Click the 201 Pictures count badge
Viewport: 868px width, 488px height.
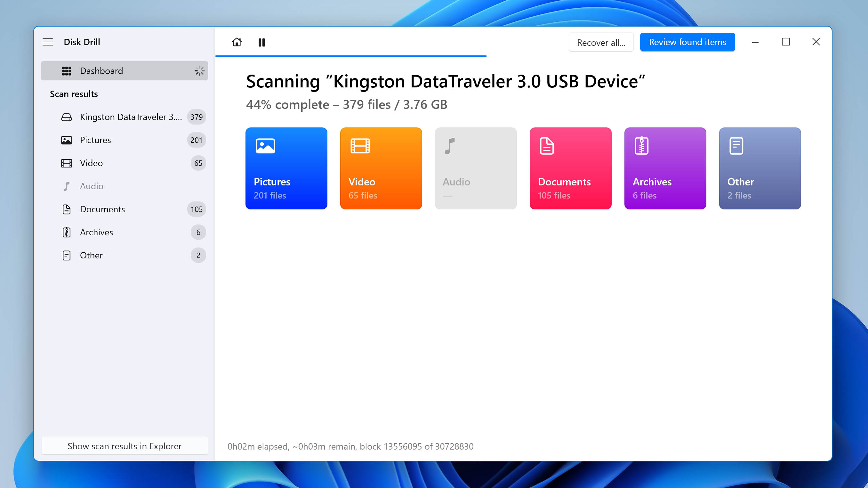[197, 140]
